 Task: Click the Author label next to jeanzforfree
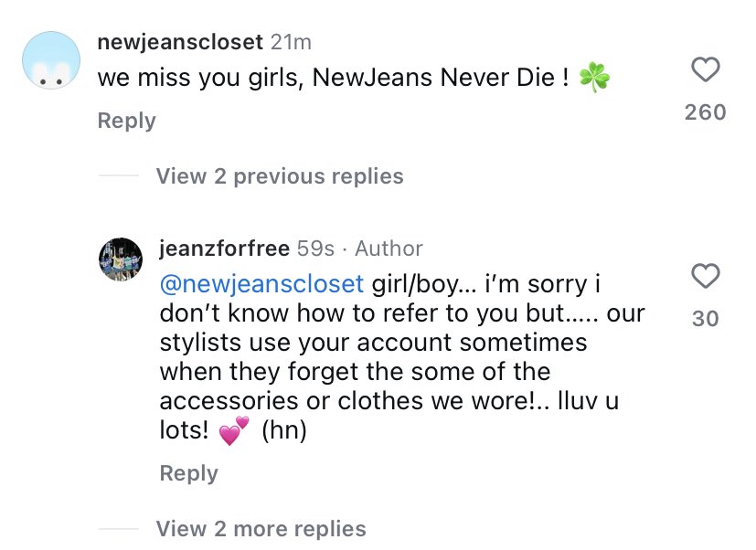[x=389, y=249]
